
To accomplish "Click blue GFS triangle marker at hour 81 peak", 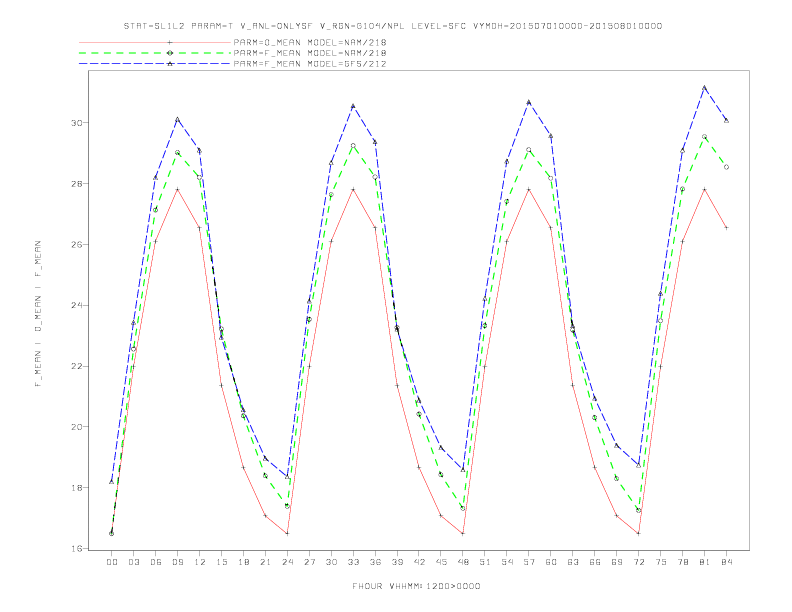I will click(x=704, y=88).
